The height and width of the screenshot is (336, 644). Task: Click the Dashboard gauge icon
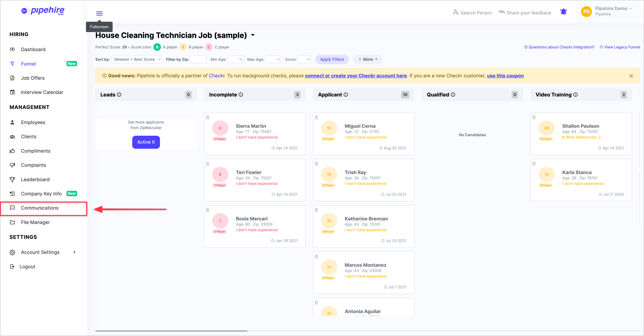(13, 49)
